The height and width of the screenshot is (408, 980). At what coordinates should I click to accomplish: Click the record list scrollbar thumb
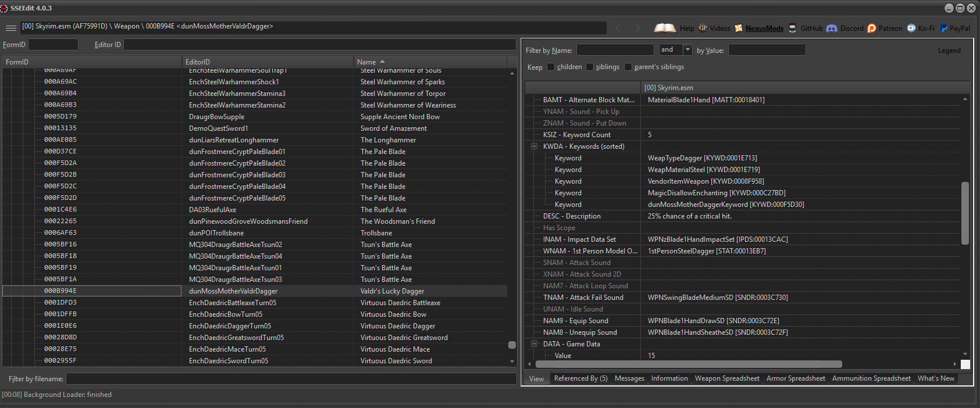pyautogui.click(x=512, y=345)
